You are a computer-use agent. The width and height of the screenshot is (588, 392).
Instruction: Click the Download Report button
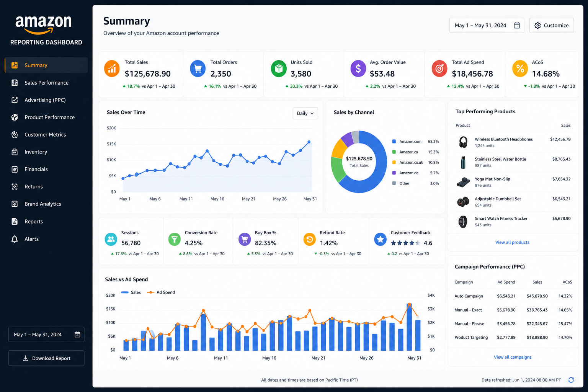[46, 358]
